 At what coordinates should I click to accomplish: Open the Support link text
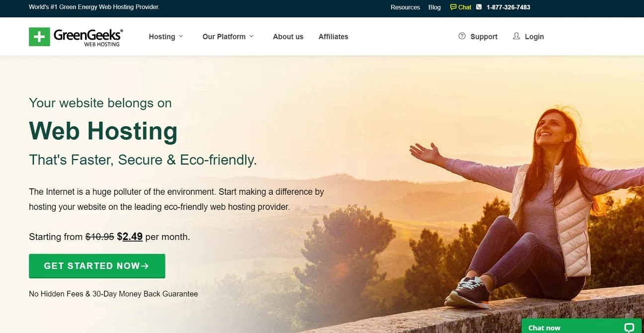[x=484, y=37]
